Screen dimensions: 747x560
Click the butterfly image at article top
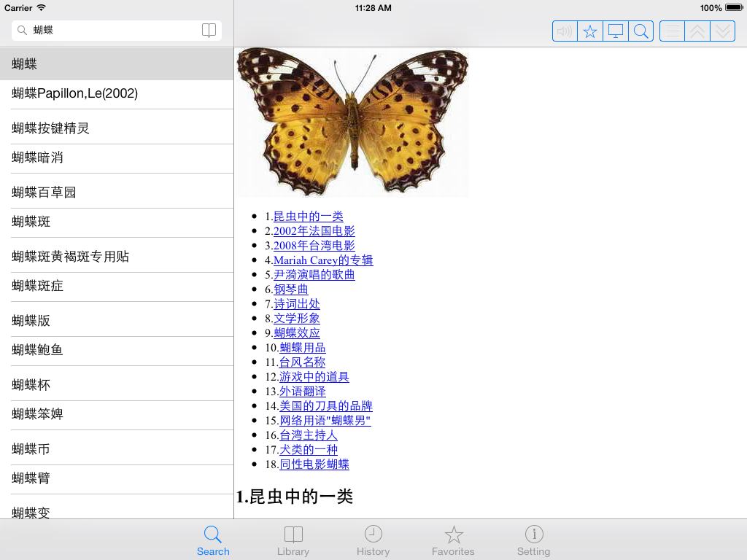[352, 122]
